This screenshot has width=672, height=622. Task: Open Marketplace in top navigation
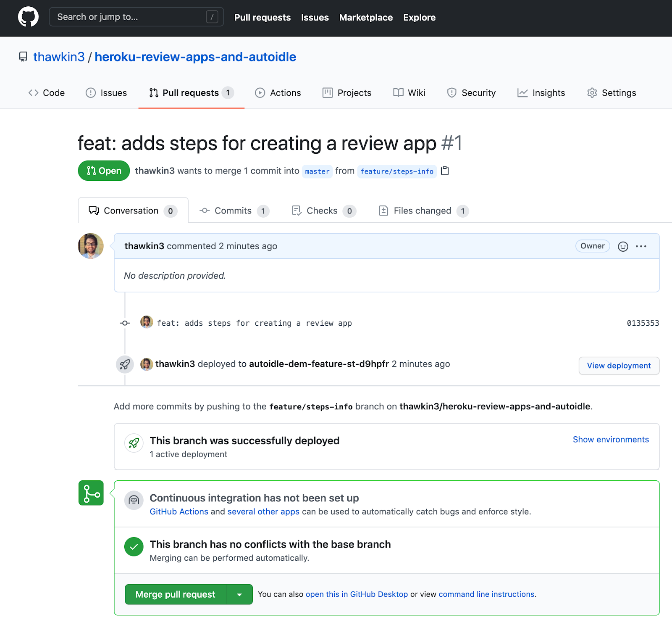(x=366, y=18)
